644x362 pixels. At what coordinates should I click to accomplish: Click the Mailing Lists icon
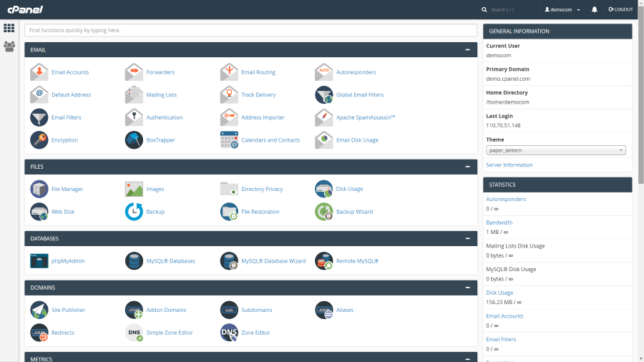(134, 95)
